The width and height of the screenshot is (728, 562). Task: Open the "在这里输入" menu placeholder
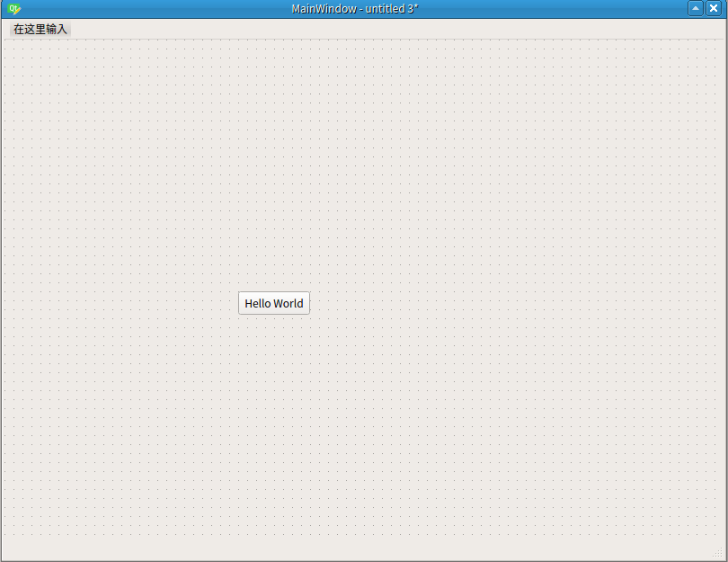coord(40,29)
